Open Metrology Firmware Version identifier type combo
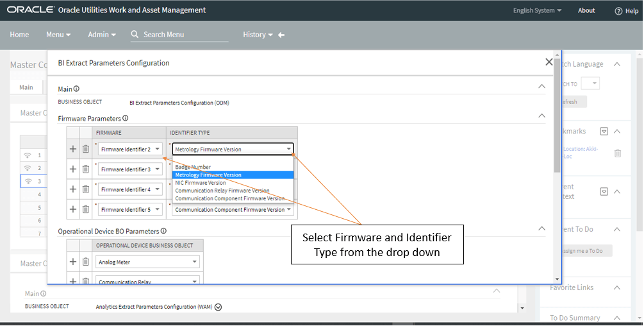The height and width of the screenshot is (326, 644). [233, 150]
